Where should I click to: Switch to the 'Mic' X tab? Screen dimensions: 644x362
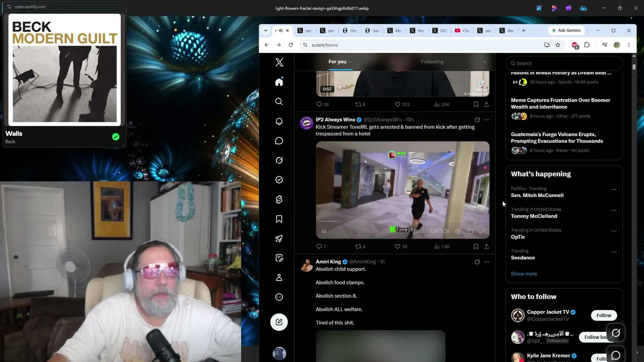point(394,31)
